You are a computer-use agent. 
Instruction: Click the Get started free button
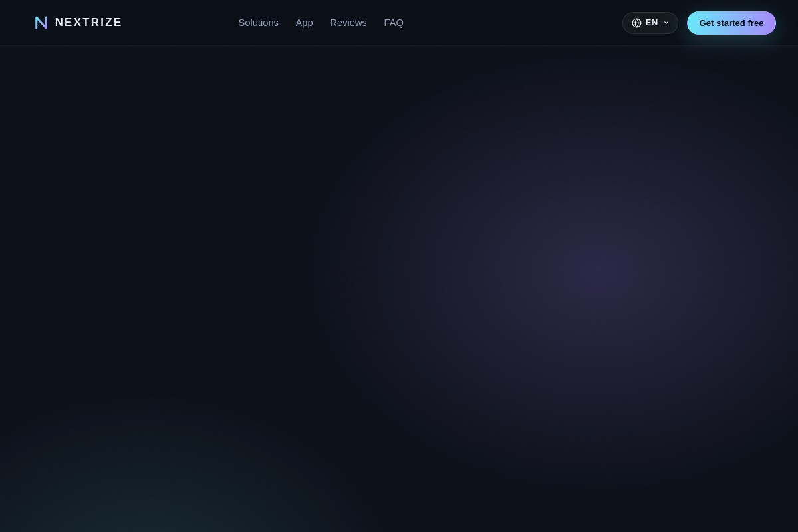(x=731, y=23)
